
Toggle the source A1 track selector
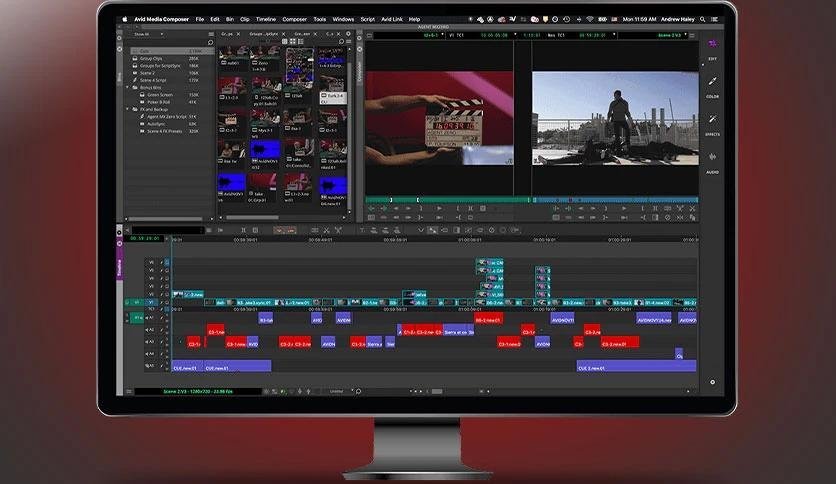click(x=137, y=318)
